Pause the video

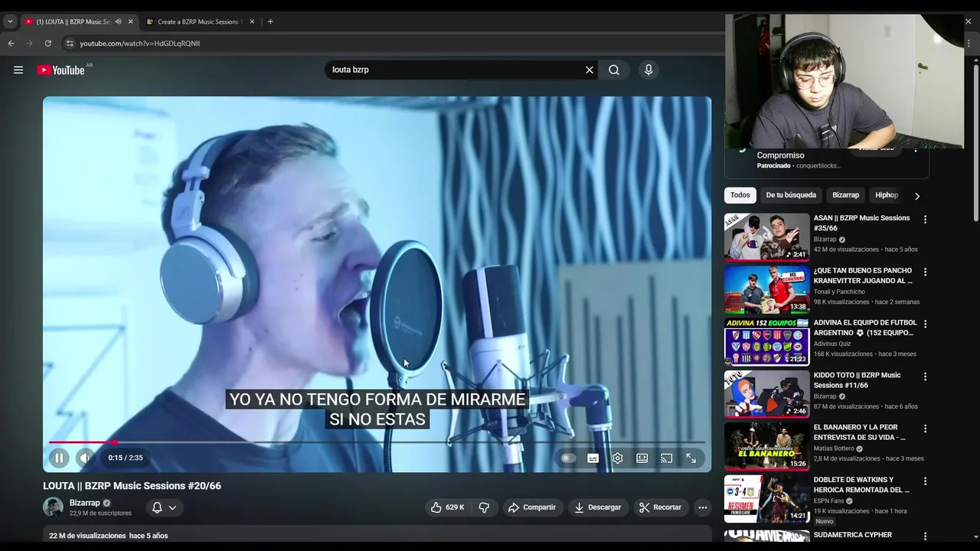[x=59, y=458]
